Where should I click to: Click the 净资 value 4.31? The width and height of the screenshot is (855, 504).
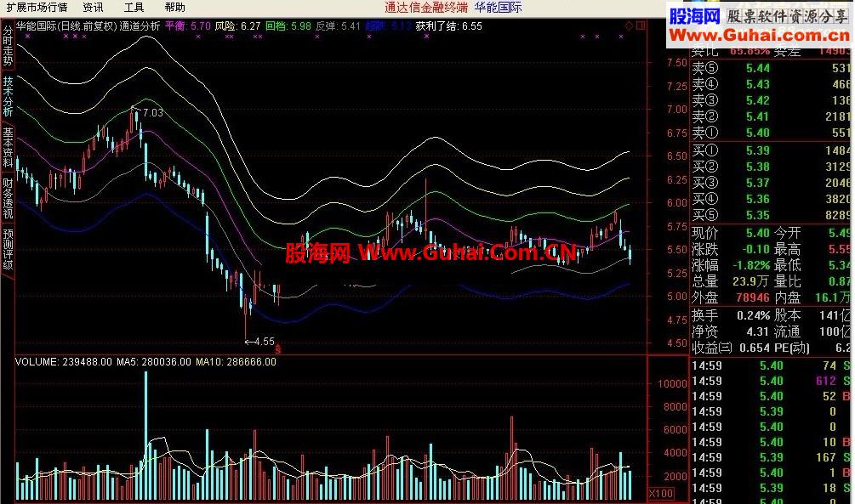click(x=757, y=331)
